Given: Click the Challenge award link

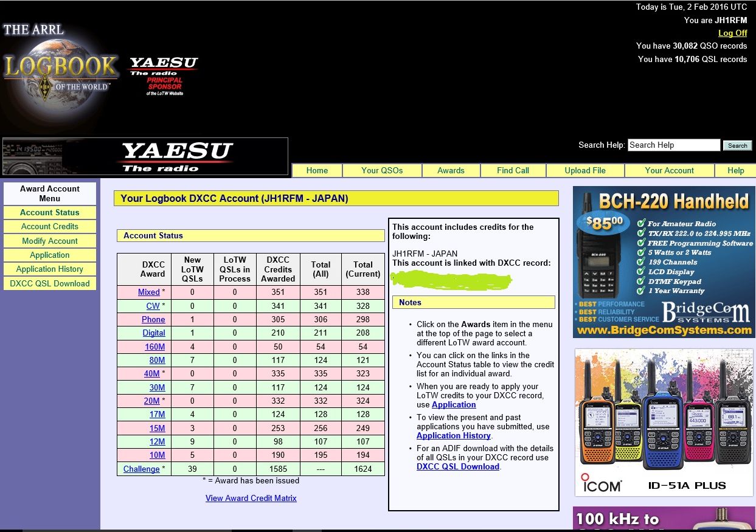Looking at the screenshot, I should 141,469.
